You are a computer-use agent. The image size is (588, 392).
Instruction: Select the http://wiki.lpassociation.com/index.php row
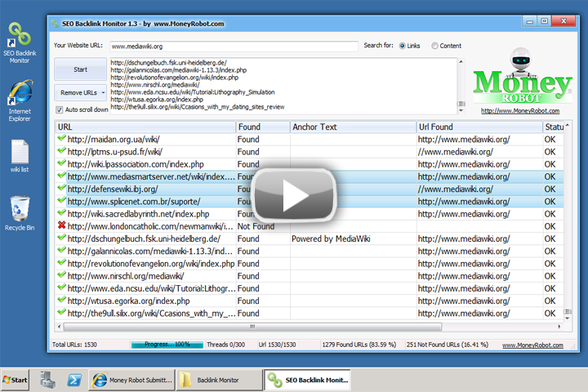pyautogui.click(x=310, y=164)
